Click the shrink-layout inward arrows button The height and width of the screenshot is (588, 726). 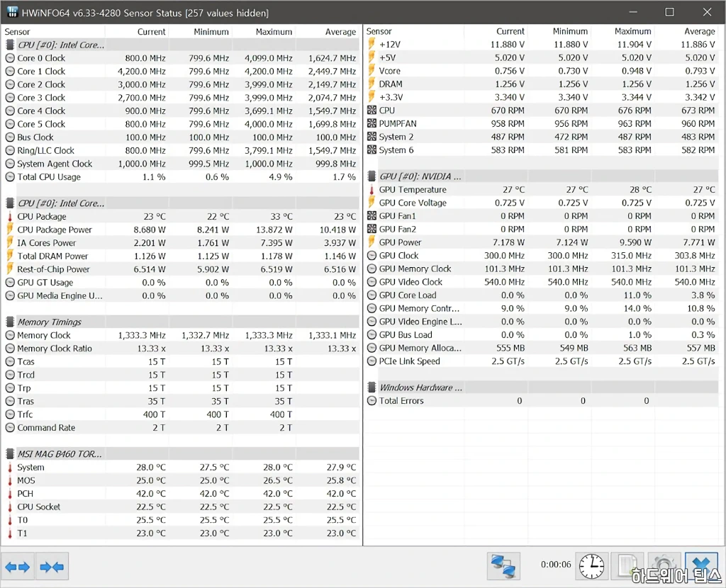coord(52,566)
